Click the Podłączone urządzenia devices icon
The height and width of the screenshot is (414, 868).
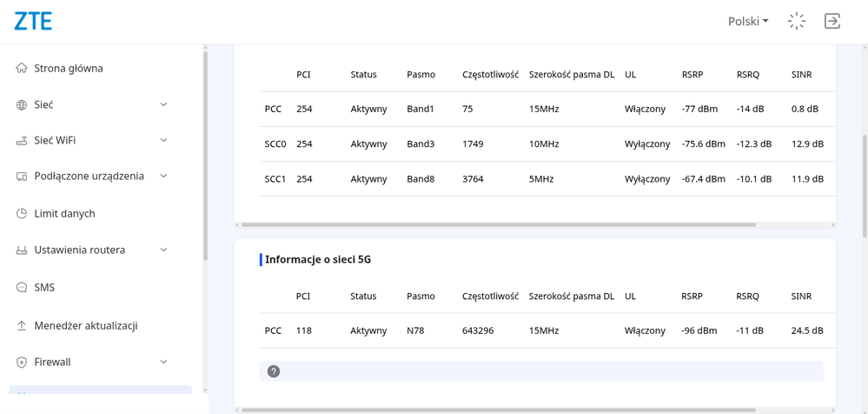click(22, 176)
